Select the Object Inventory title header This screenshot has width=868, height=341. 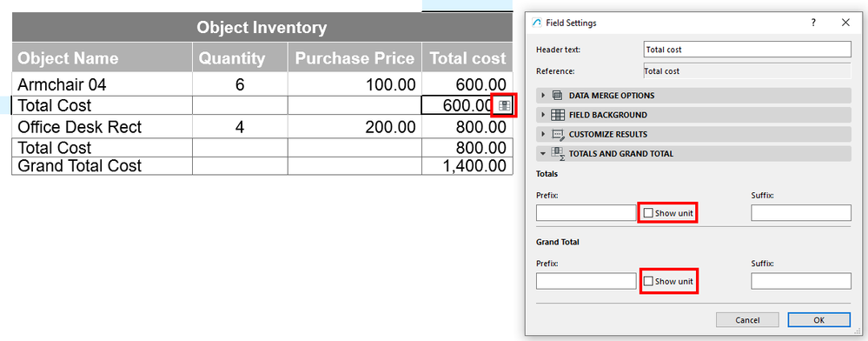(262, 27)
